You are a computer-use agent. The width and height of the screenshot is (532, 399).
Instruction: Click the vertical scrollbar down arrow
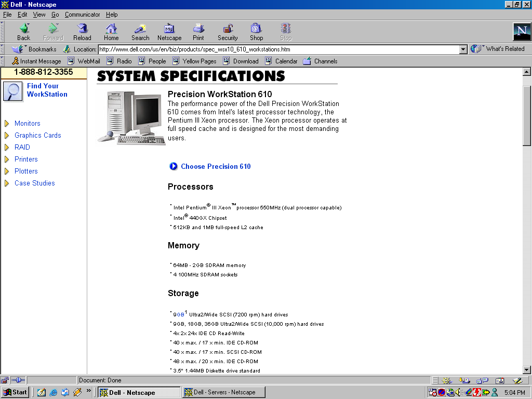527,370
